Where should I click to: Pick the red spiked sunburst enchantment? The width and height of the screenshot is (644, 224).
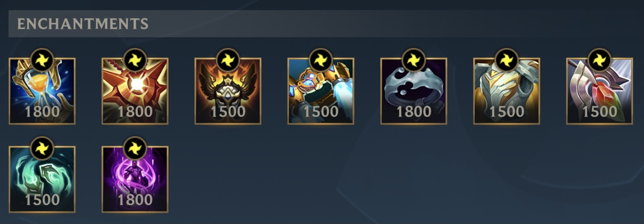(135, 91)
